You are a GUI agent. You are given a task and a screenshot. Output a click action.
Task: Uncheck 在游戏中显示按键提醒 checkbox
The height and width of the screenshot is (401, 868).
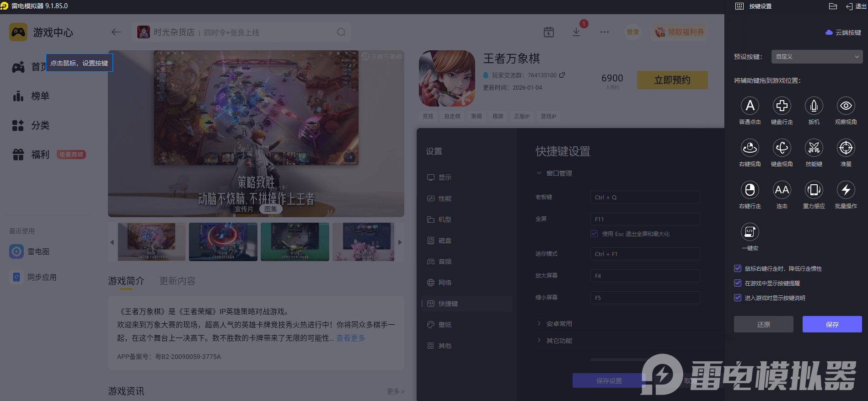tap(738, 283)
